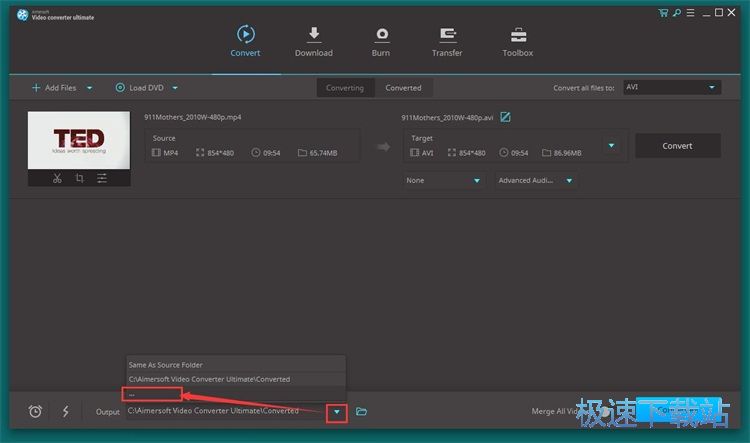Screen dimensions: 750x443
Task: Open the Burn section
Action: [381, 41]
